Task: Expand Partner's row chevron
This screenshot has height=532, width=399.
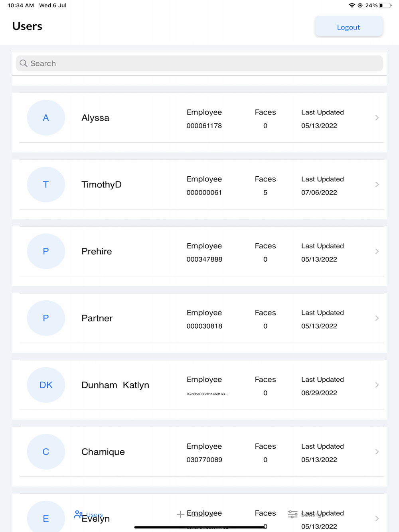Action: (377, 318)
